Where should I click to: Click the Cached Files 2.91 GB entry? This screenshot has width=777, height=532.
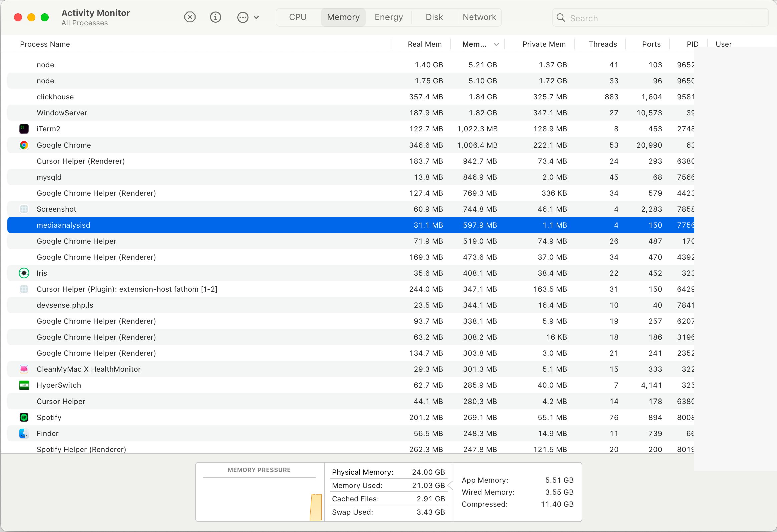click(x=388, y=499)
